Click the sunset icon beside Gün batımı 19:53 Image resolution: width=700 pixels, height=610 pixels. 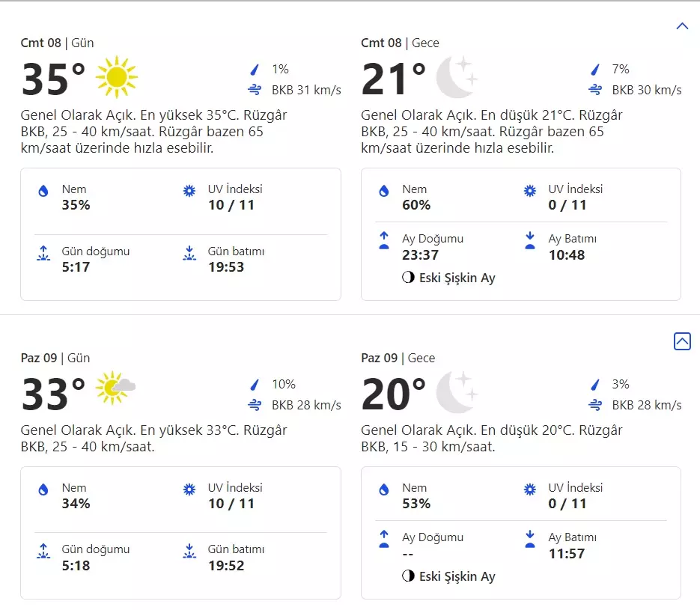coord(189,253)
